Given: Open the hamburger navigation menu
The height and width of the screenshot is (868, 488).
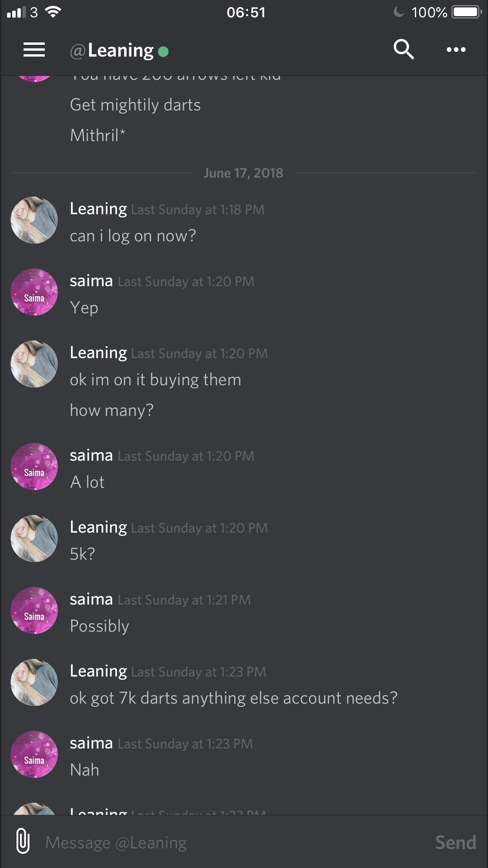Looking at the screenshot, I should click(x=34, y=50).
